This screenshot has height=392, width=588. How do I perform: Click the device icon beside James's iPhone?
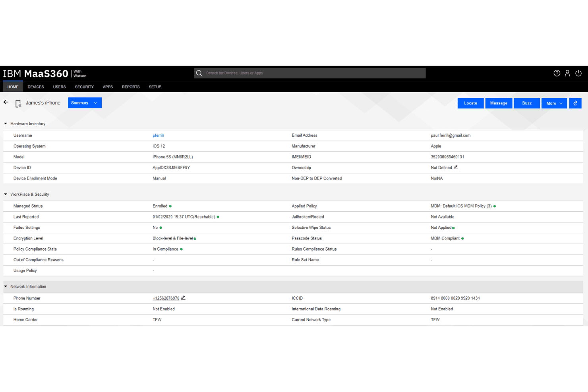tap(18, 104)
